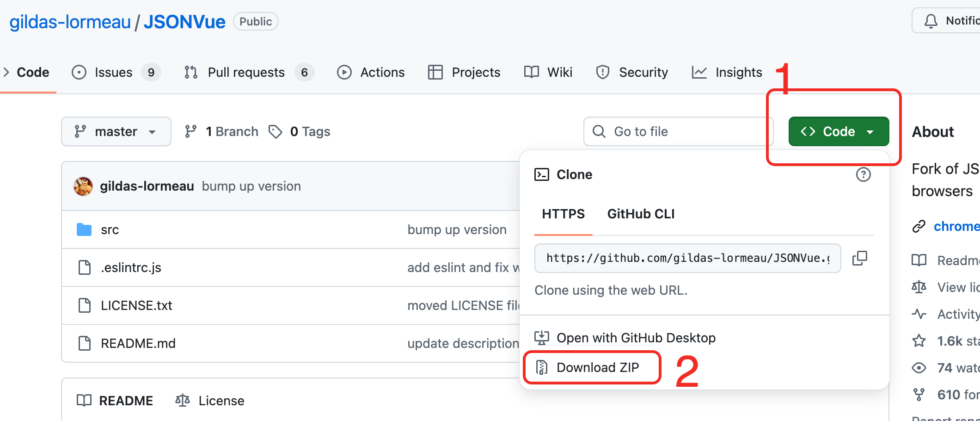This screenshot has width=980, height=421.
Task: Open the Projects tab
Action: 464,72
